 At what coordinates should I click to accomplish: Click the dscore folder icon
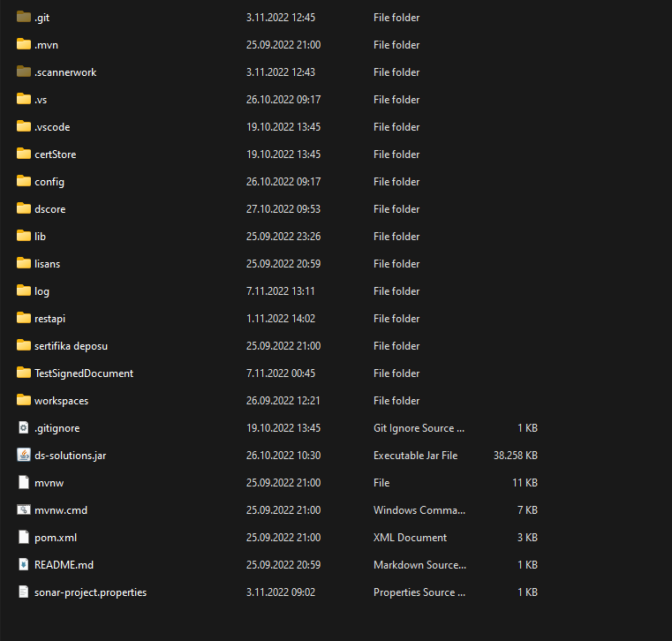[24, 208]
